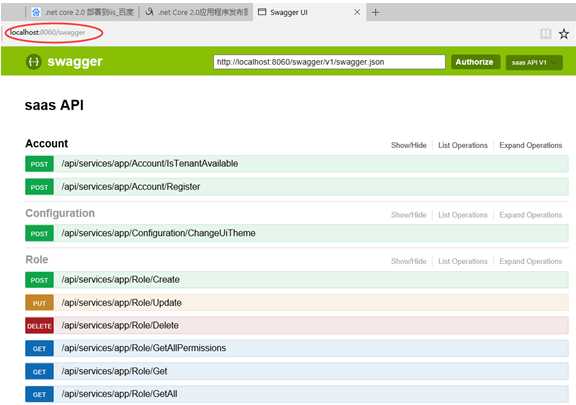
Task: Click POST badge for Account/Register
Action: [39, 187]
